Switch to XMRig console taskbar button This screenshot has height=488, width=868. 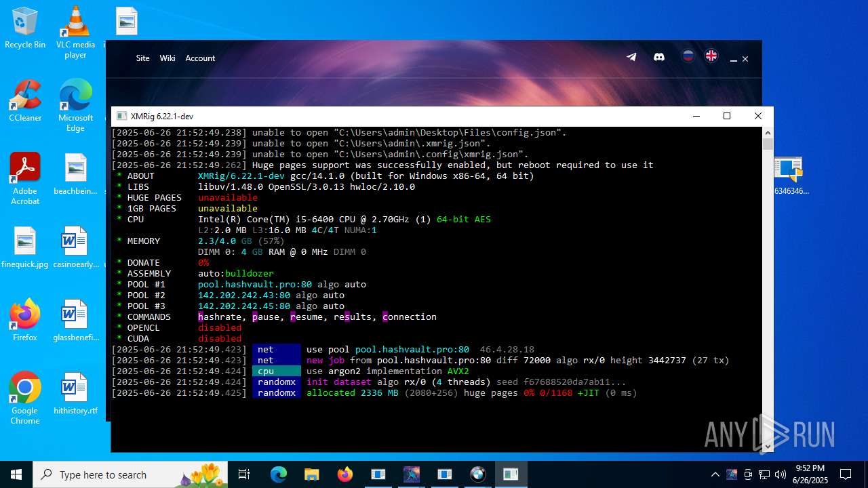511,474
